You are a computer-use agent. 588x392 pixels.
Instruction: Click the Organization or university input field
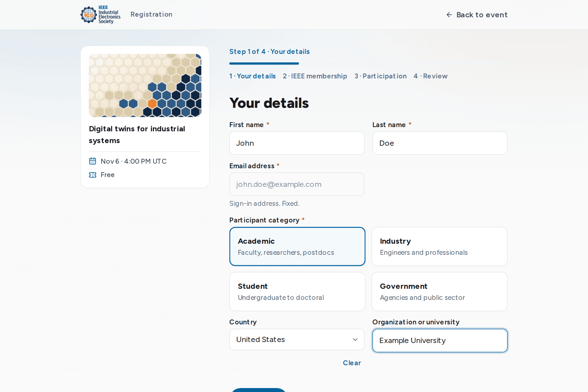point(440,340)
